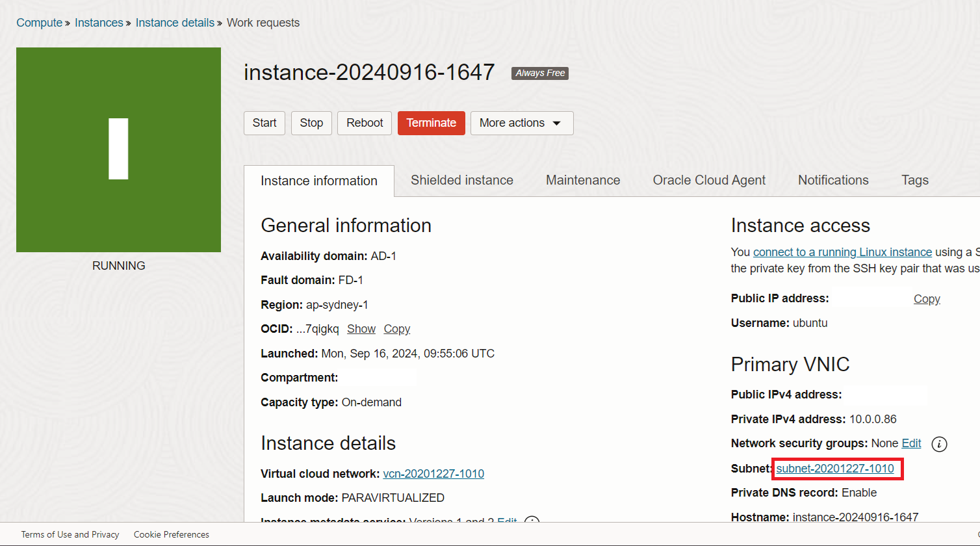The height and width of the screenshot is (546, 980).
Task: Switch to the Notifications tab
Action: [833, 180]
